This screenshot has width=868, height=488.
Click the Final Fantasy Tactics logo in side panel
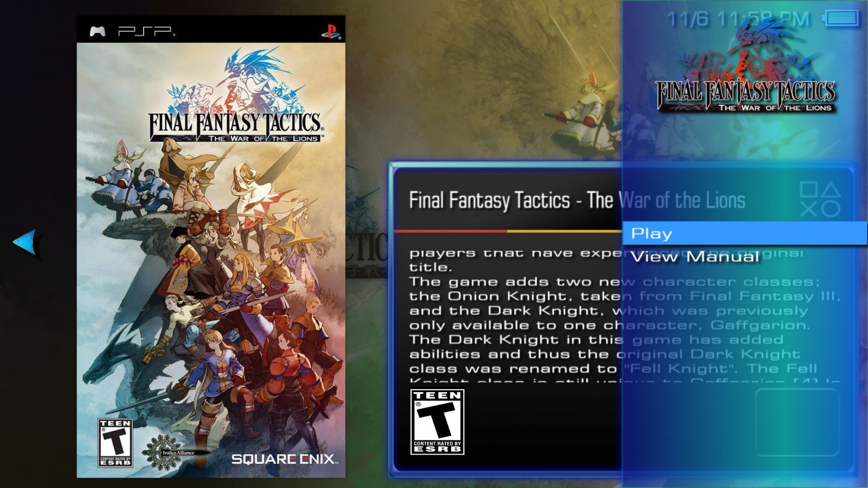coord(745,68)
